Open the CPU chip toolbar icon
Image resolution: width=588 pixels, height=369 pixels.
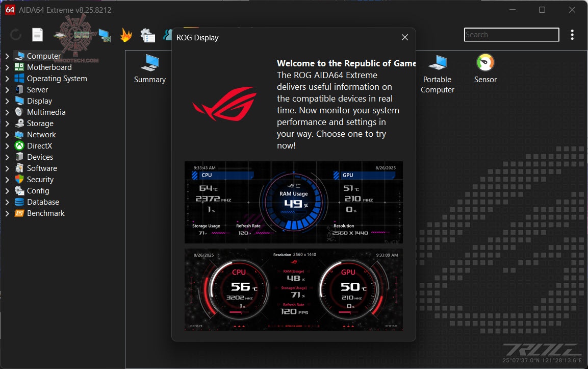point(60,35)
